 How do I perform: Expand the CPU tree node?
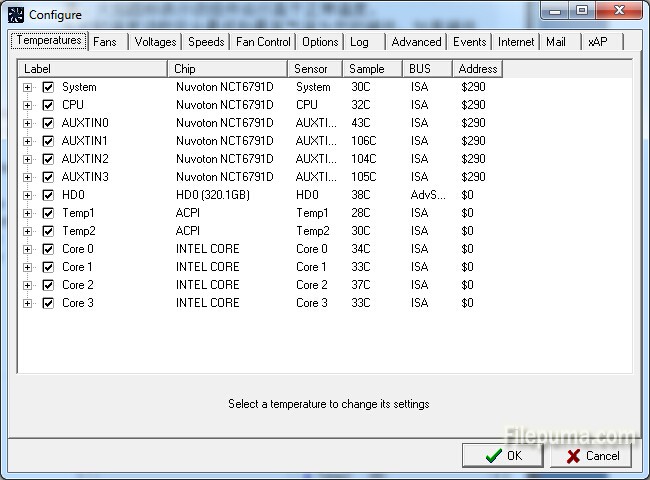27,105
